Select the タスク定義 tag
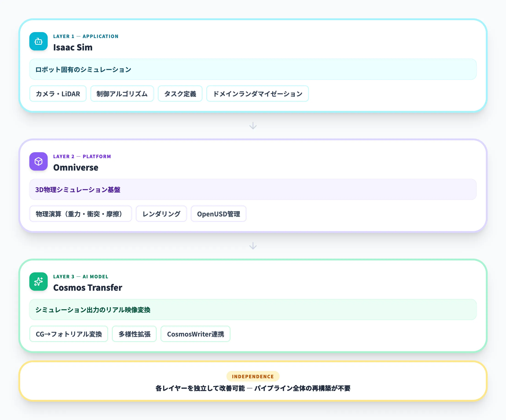The height and width of the screenshot is (420, 506). tap(180, 94)
